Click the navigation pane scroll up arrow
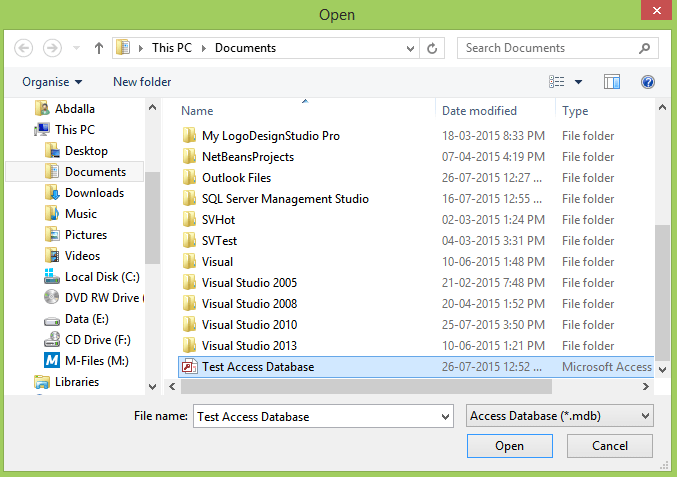 point(152,107)
